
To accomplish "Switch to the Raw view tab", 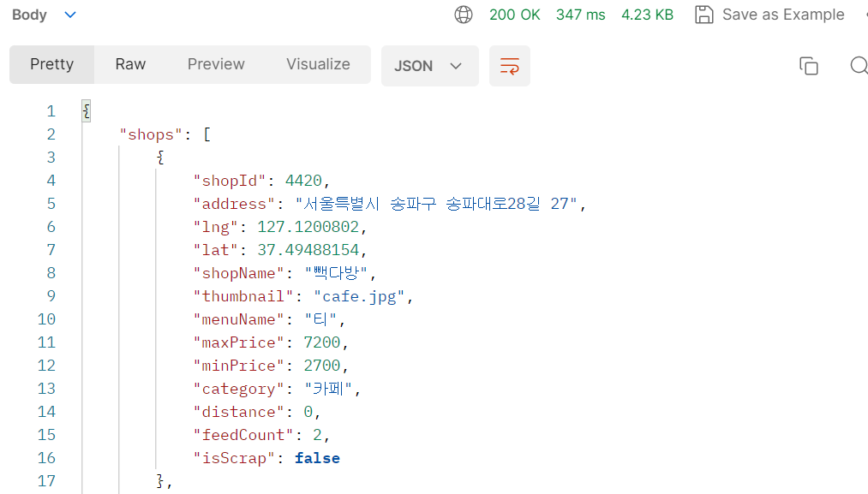I will (130, 65).
